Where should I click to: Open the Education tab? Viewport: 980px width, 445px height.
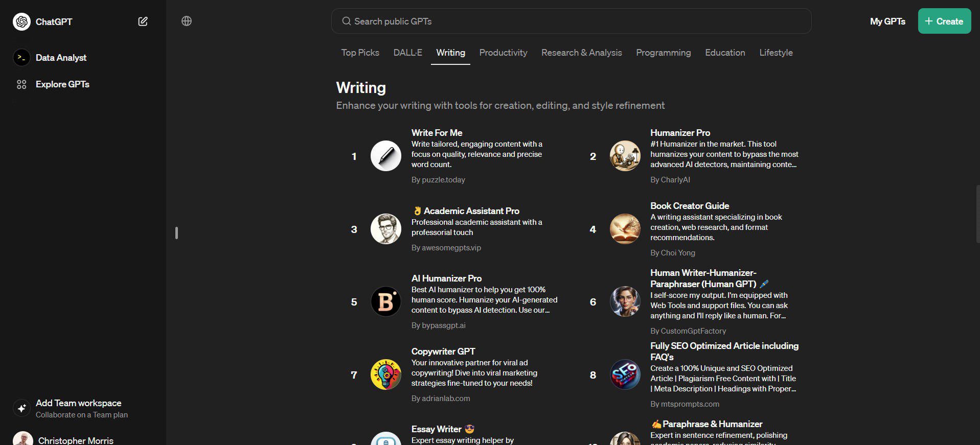tap(725, 53)
